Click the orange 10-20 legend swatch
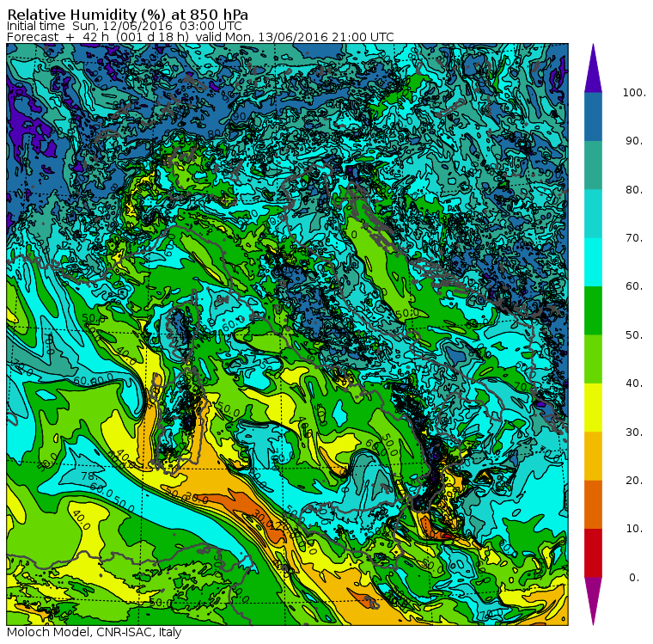This screenshot has height=644, width=653. pyautogui.click(x=593, y=505)
